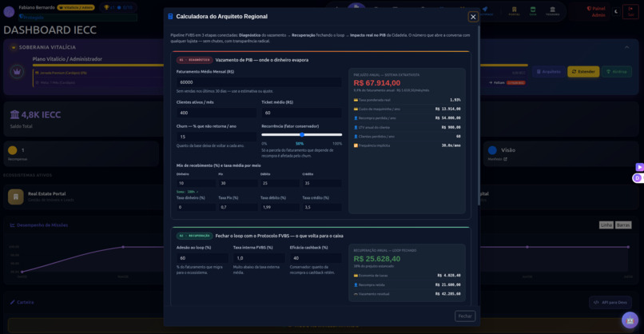644x334 pixels.
Task: Edit the Taxa crédito (%) field
Action: pos(322,207)
